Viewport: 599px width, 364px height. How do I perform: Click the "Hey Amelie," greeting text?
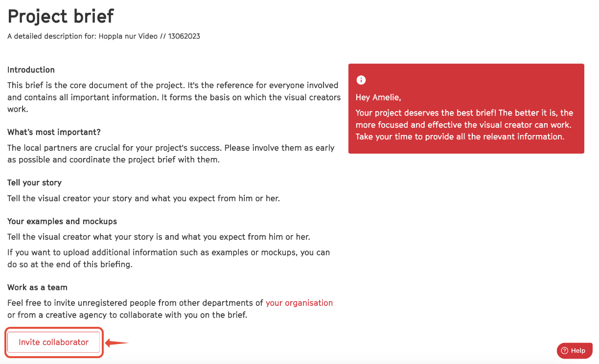coord(378,97)
